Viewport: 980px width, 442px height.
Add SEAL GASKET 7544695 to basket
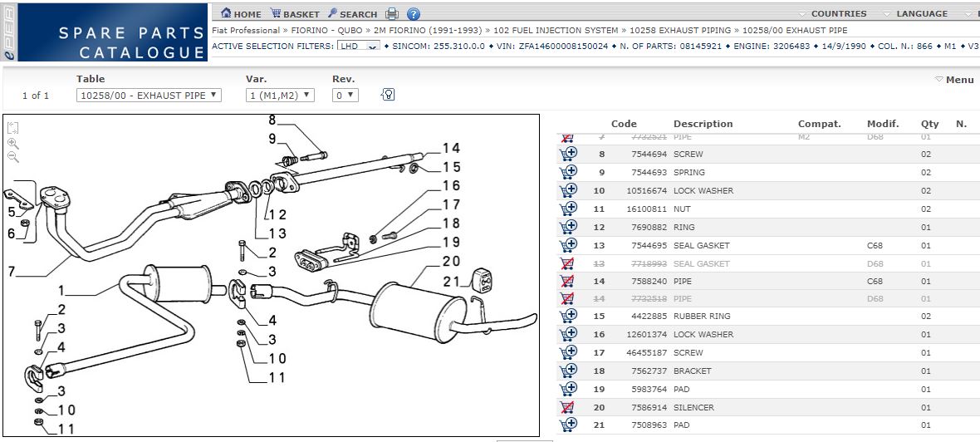[568, 244]
